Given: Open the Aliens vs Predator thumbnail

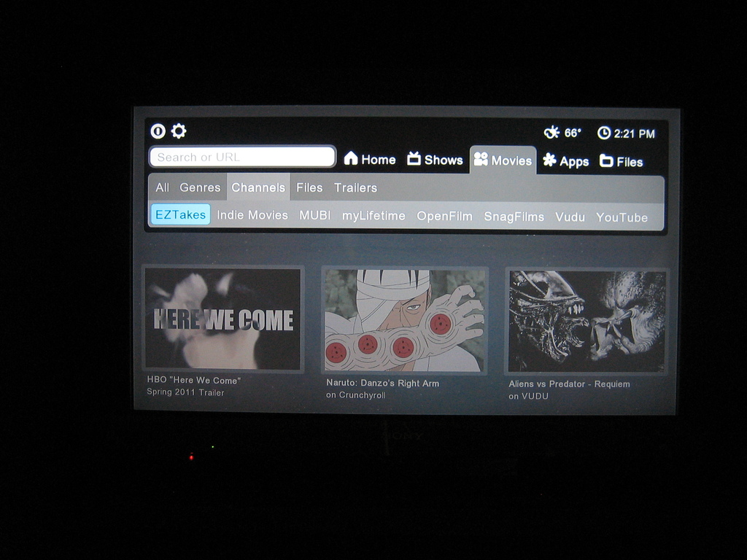Looking at the screenshot, I should pyautogui.click(x=587, y=322).
